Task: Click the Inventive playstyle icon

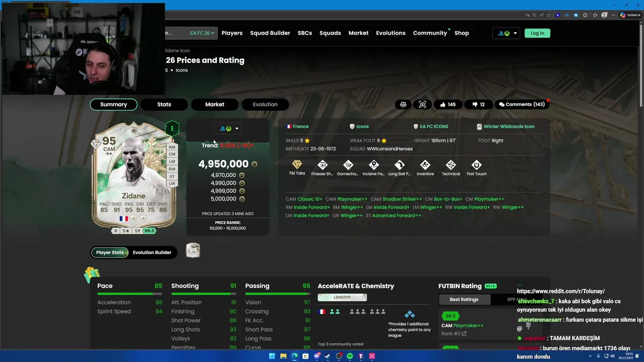Action: tap(425, 165)
